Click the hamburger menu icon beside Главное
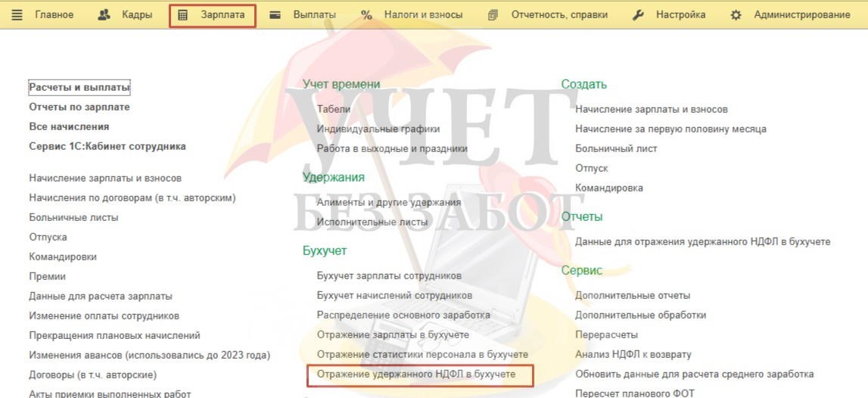This screenshot has height=398, width=868. tap(17, 15)
